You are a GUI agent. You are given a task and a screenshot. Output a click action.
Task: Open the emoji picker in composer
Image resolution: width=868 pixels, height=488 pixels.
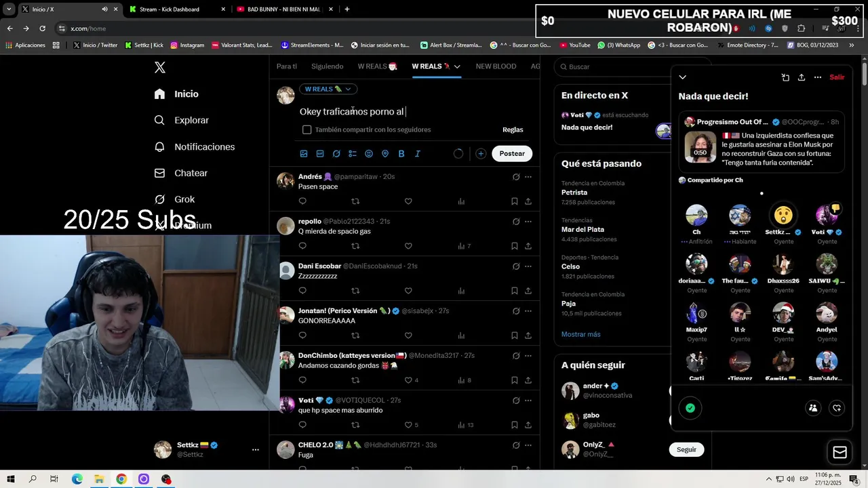tap(369, 154)
